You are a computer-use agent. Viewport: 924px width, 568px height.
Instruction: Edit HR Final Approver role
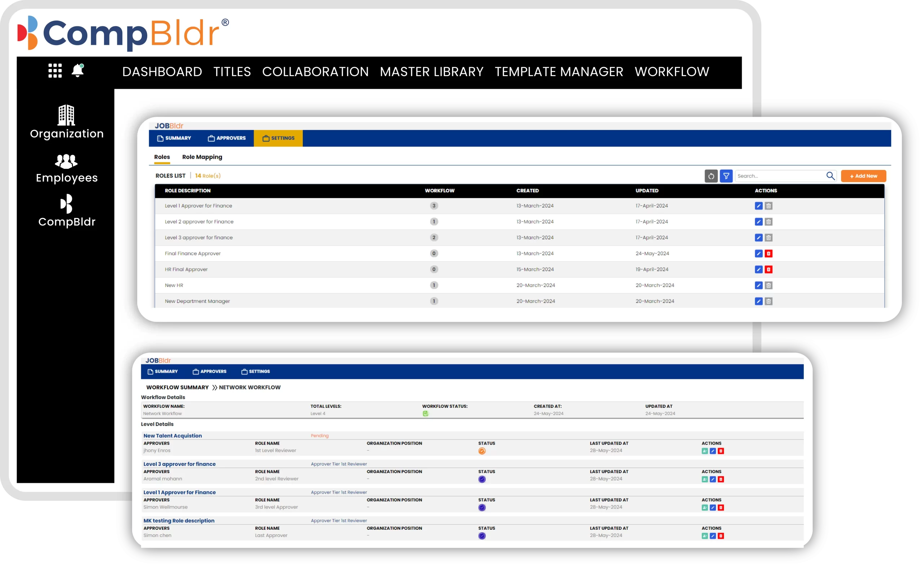(759, 270)
